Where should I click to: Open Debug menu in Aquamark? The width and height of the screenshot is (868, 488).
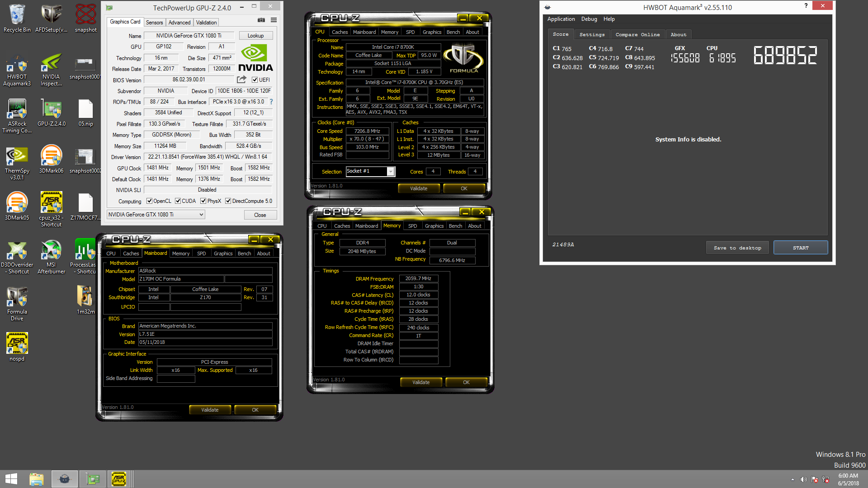[x=589, y=19]
